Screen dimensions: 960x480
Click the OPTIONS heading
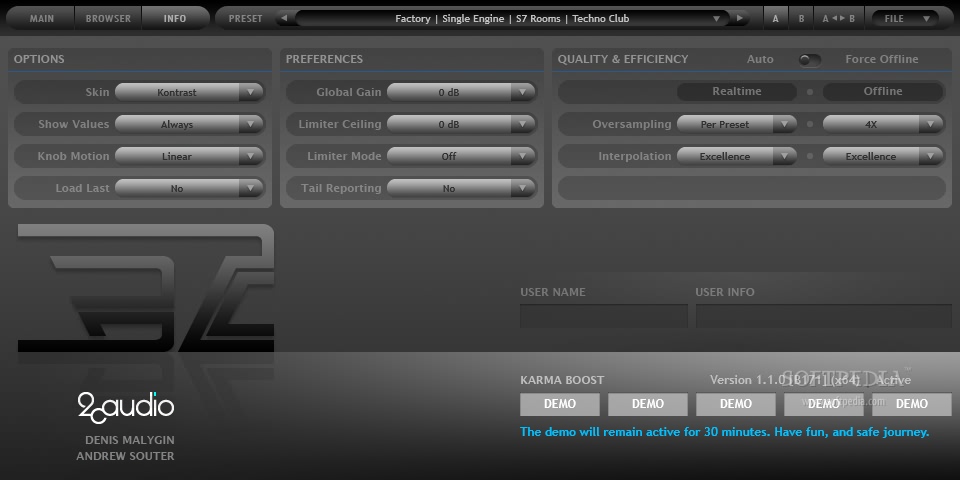click(x=39, y=59)
